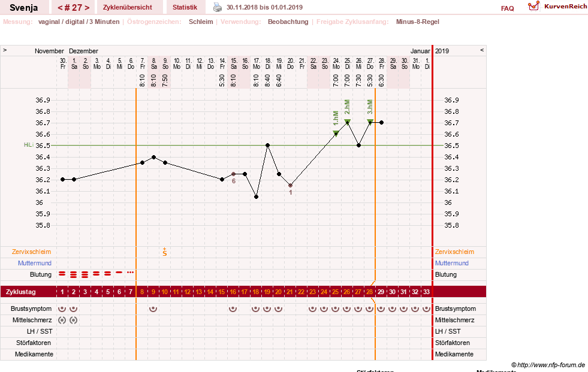Viewport: 588px width, 372px height.
Task: Click heavy bleeding icon on cycle day 3
Action: coord(85,274)
